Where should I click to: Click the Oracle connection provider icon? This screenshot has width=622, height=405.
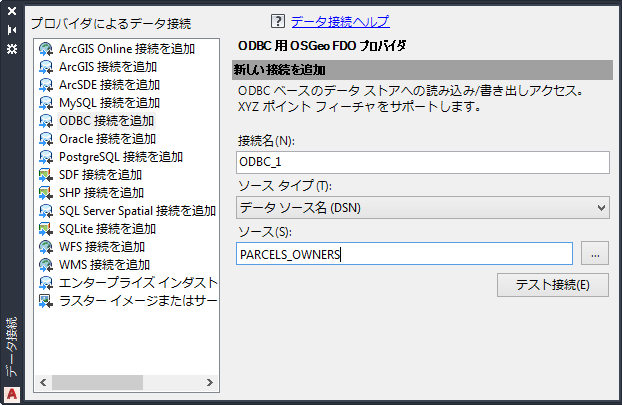coord(46,139)
